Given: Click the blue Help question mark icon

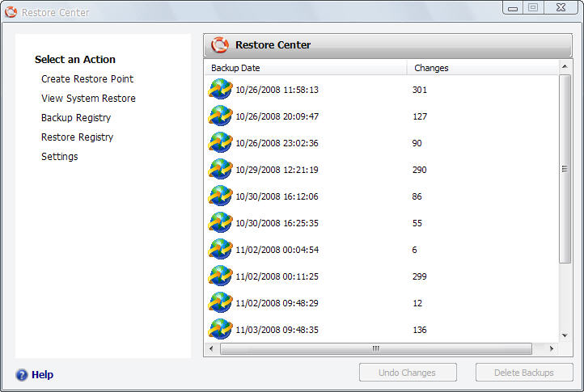Looking at the screenshot, I should point(22,374).
